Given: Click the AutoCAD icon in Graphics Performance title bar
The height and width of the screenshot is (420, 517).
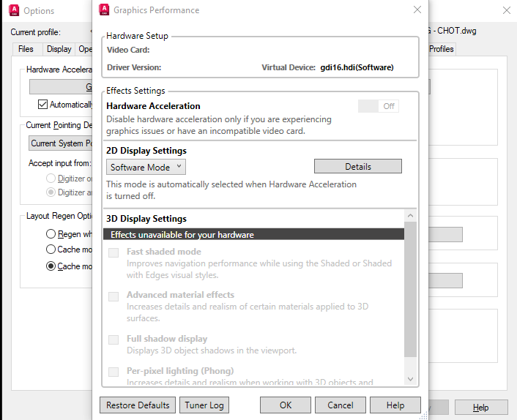Looking at the screenshot, I should (104, 10).
